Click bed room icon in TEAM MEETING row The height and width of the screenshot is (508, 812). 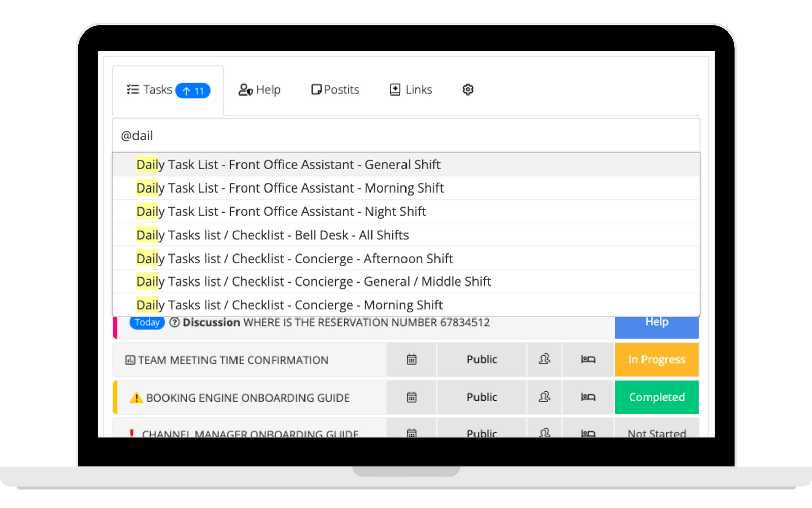click(x=588, y=360)
